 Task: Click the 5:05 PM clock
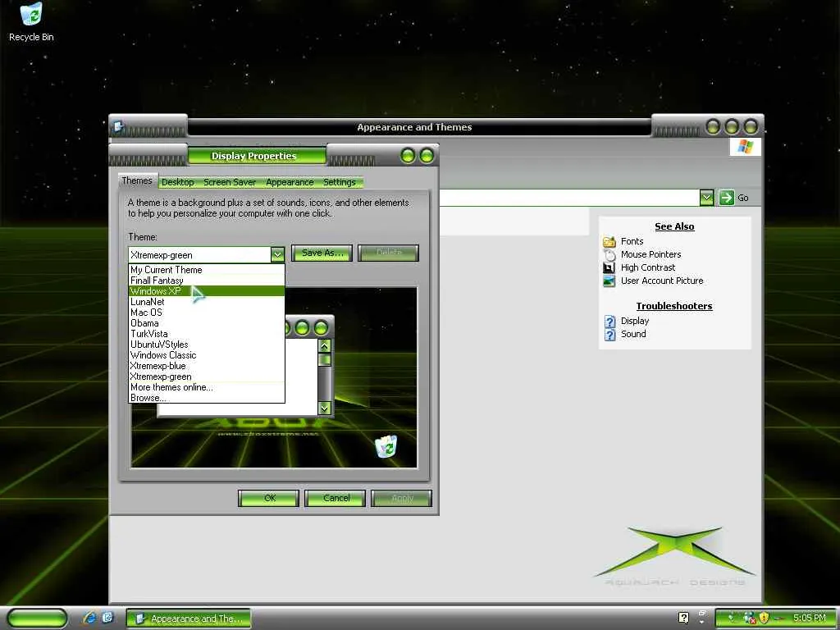(x=810, y=618)
